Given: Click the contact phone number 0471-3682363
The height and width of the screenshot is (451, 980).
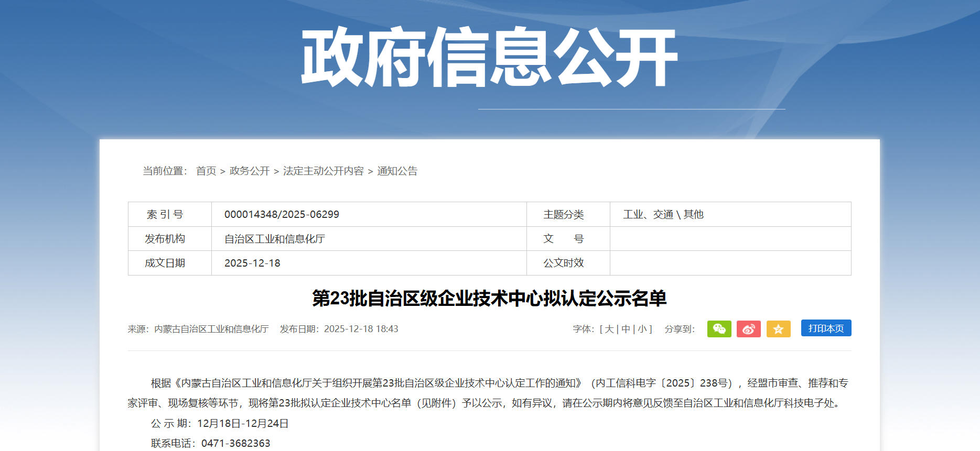Looking at the screenshot, I should tap(235, 443).
